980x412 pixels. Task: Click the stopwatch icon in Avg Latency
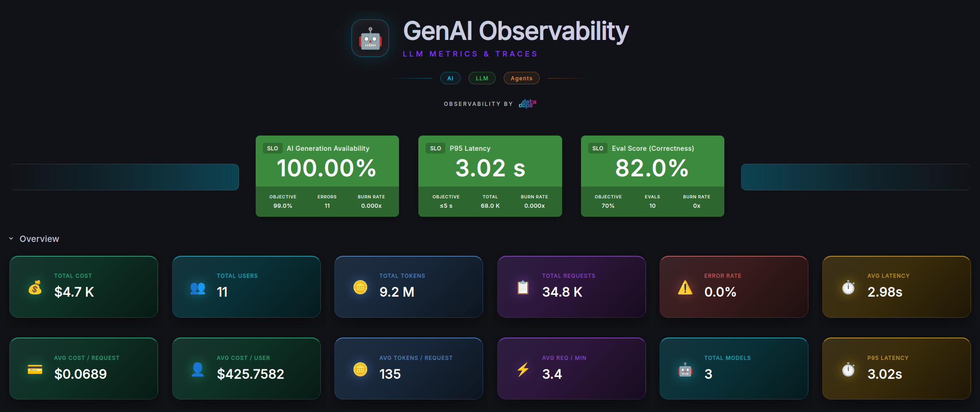(848, 287)
